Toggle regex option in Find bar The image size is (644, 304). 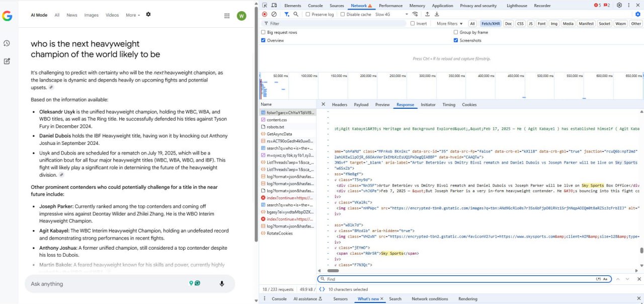tap(598, 279)
